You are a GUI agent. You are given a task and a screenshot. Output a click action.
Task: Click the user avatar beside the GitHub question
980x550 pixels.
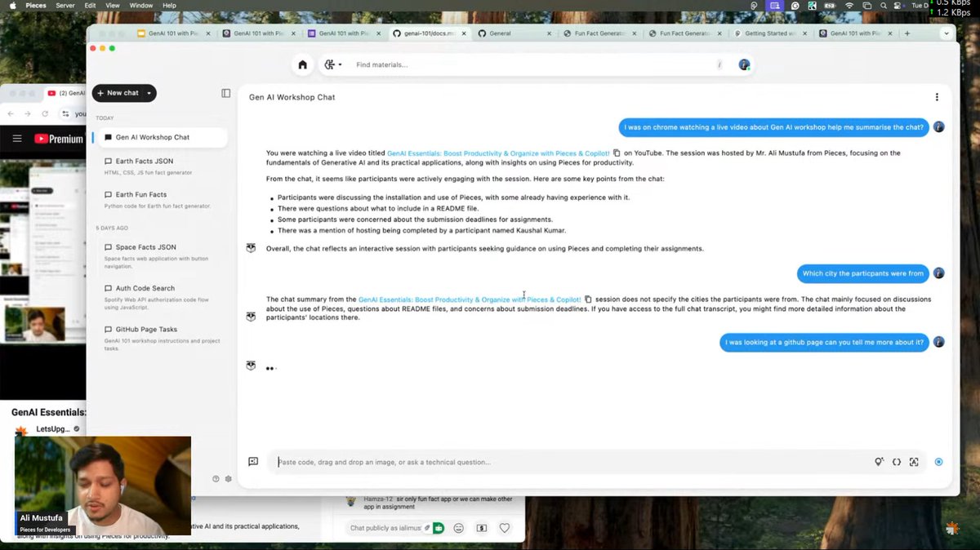pyautogui.click(x=938, y=342)
